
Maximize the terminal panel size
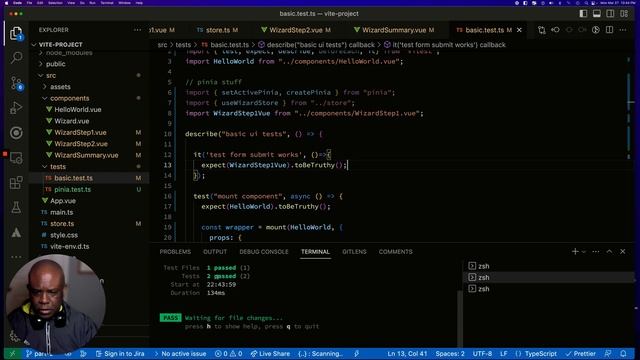(x=609, y=251)
